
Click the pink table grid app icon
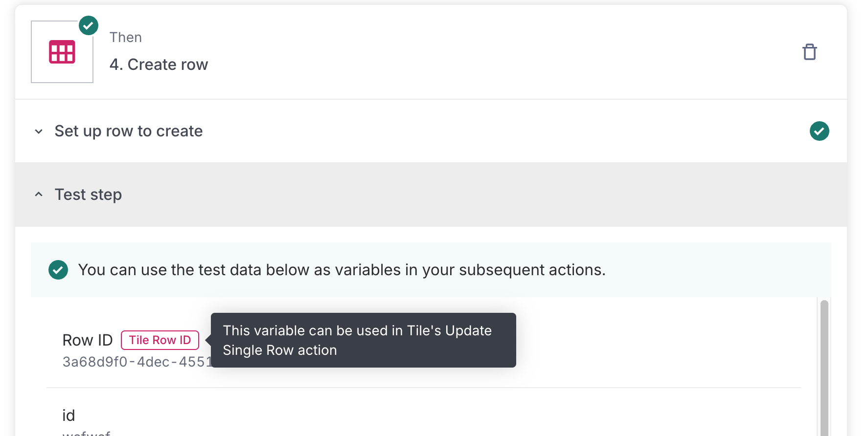[62, 52]
